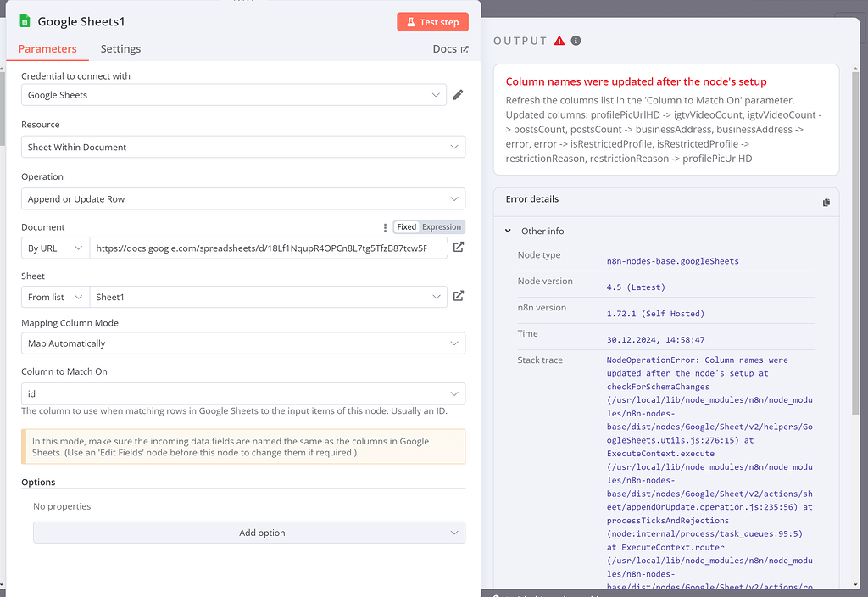Collapse the Other info section
The image size is (868, 597).
pyautogui.click(x=509, y=232)
